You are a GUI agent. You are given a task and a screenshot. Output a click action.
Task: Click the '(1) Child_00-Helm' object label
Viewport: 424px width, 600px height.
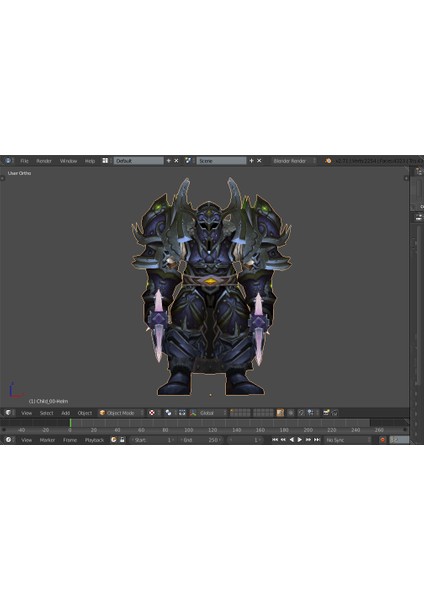(x=48, y=401)
